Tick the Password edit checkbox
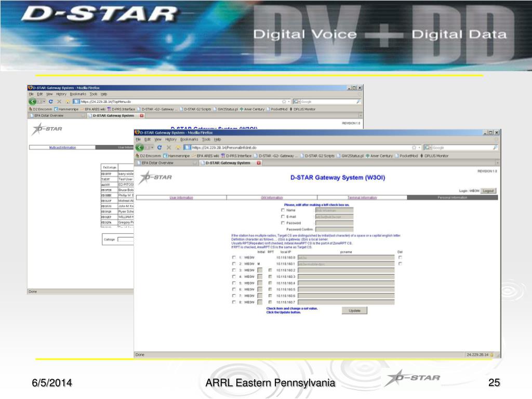Screen dimensions: 532x399 (x=283, y=223)
